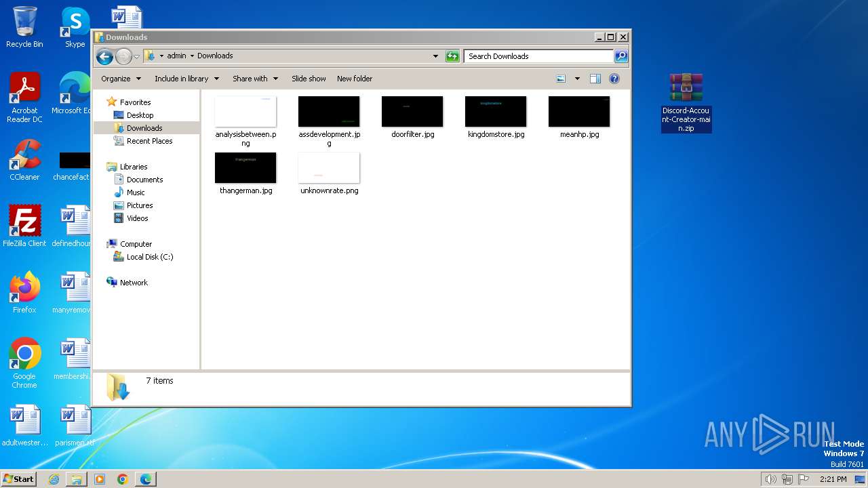Viewport: 868px width, 488px height.
Task: Open the Organize menu
Action: pos(121,79)
